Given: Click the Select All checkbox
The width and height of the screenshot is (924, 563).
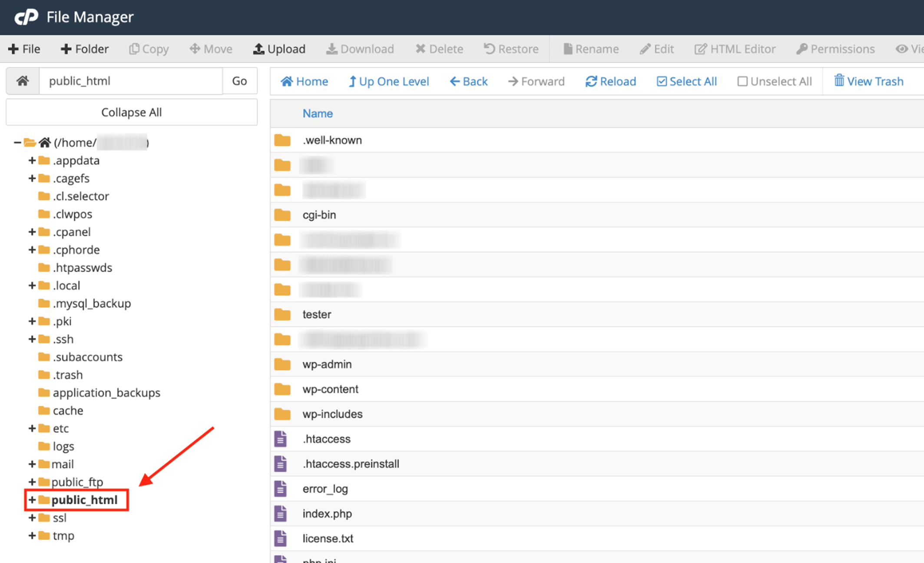Looking at the screenshot, I should 661,81.
